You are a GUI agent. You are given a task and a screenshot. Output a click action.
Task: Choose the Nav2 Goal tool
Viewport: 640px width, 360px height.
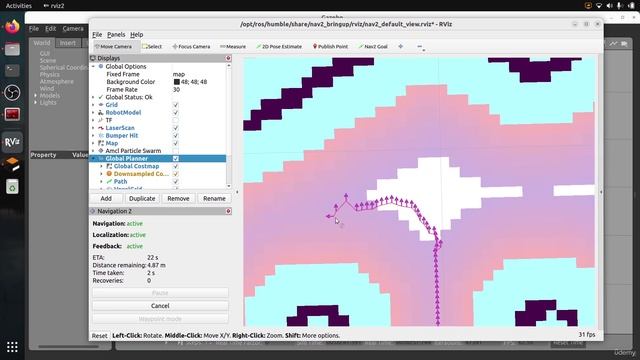(373, 47)
